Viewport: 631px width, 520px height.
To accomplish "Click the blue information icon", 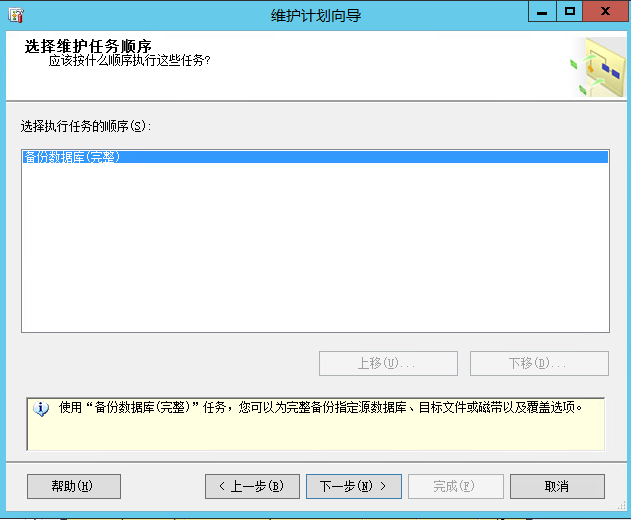I will [x=41, y=409].
